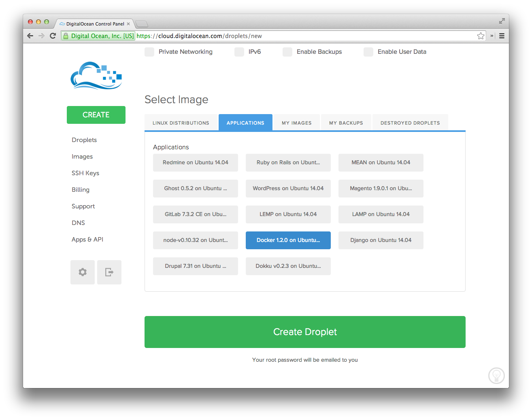Image resolution: width=532 pixels, height=420 pixels.
Task: Choose MEAN on Ubuntu 14.04
Action: [381, 163]
